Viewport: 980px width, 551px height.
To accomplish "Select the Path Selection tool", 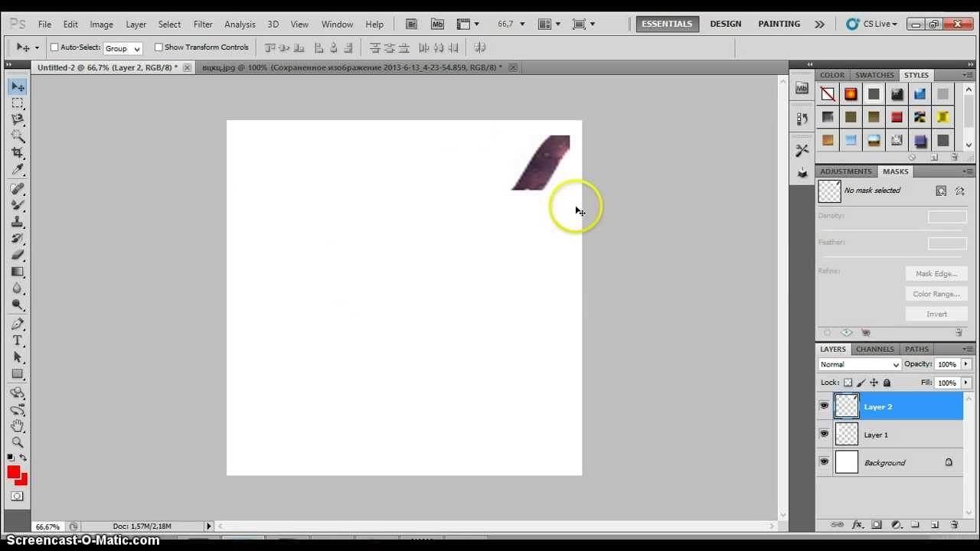I will pyautogui.click(x=18, y=357).
